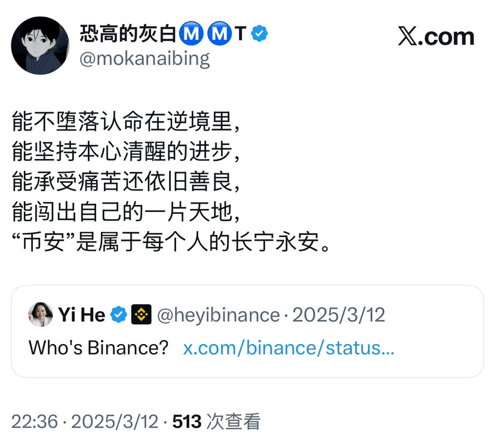
Task: Click Yi He's verified checkmark badge
Action: tap(119, 315)
